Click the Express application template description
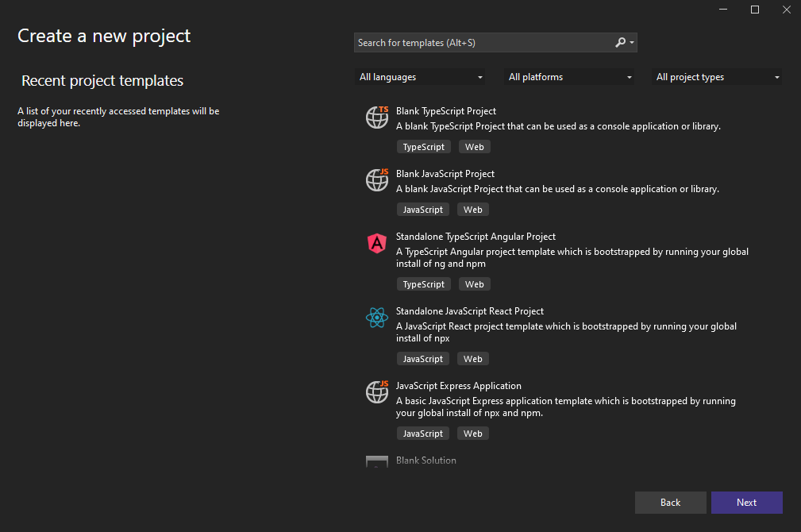801x532 pixels. [x=565, y=407]
